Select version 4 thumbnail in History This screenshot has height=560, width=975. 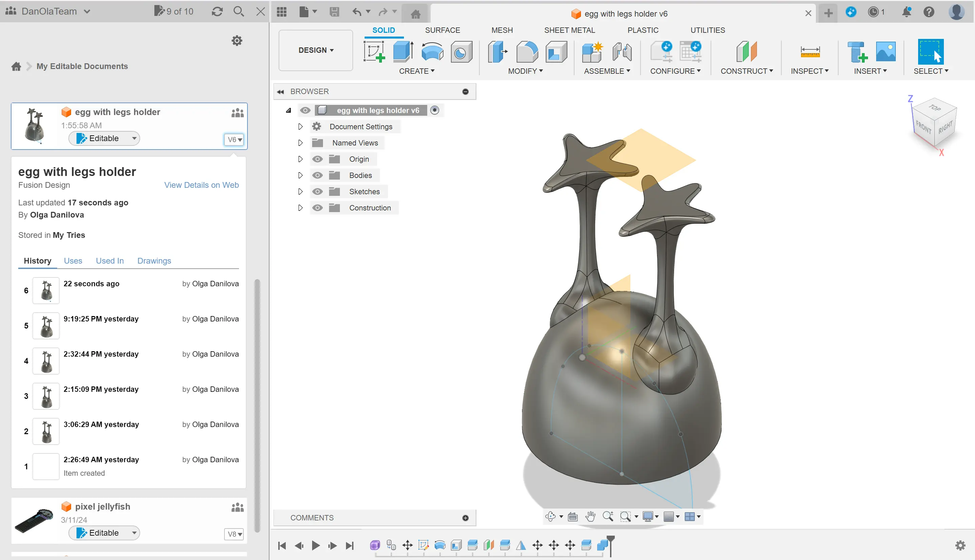[x=46, y=361]
